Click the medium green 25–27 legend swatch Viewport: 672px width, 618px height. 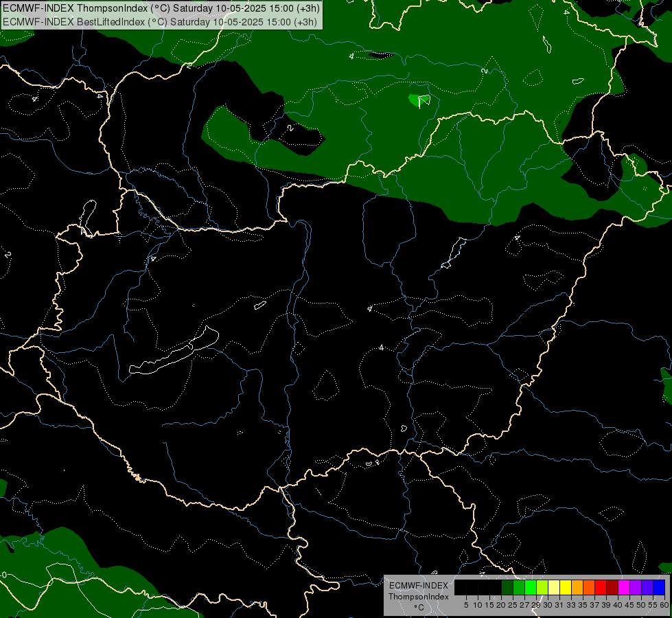[x=519, y=587]
